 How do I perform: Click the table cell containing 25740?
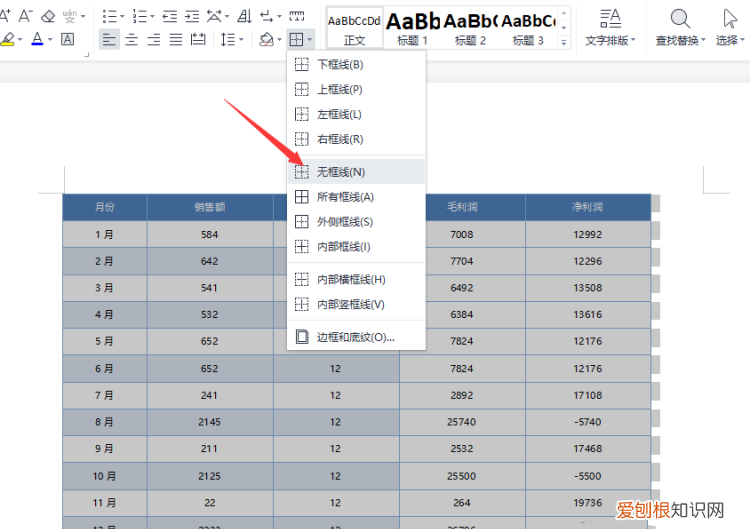(x=461, y=422)
